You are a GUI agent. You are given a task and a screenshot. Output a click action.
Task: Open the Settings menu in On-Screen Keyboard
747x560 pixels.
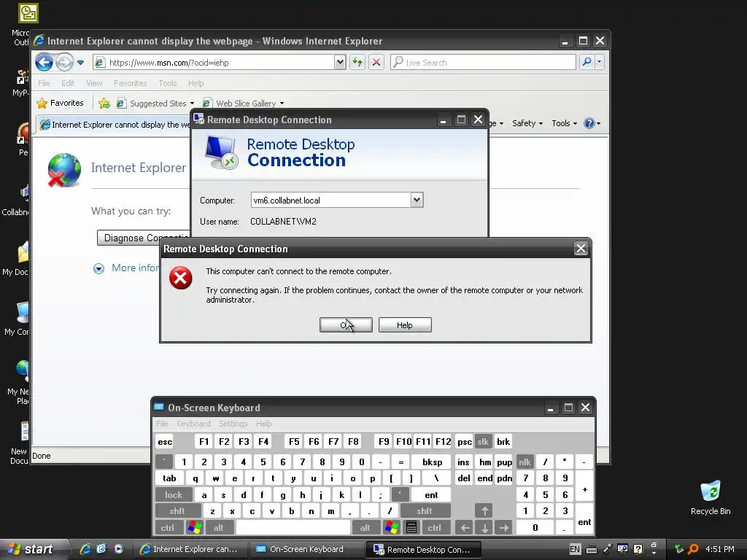click(x=233, y=424)
